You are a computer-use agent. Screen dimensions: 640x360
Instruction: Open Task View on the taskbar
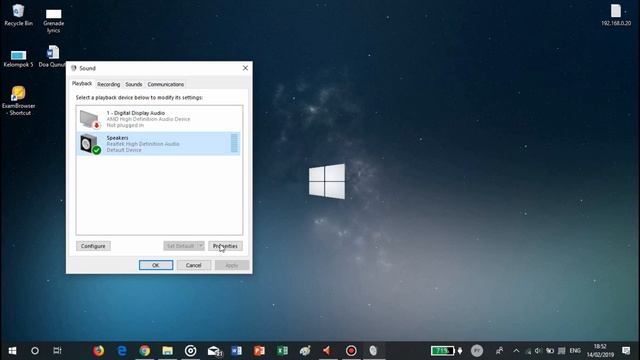pyautogui.click(x=58, y=351)
